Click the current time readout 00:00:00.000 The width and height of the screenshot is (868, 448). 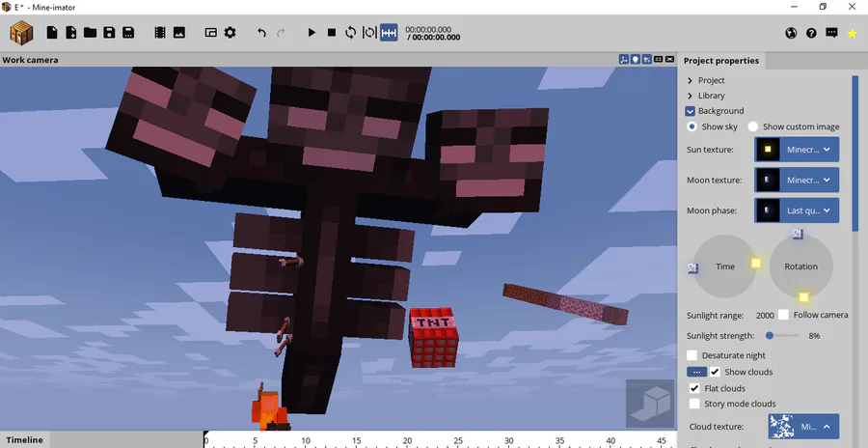(428, 29)
